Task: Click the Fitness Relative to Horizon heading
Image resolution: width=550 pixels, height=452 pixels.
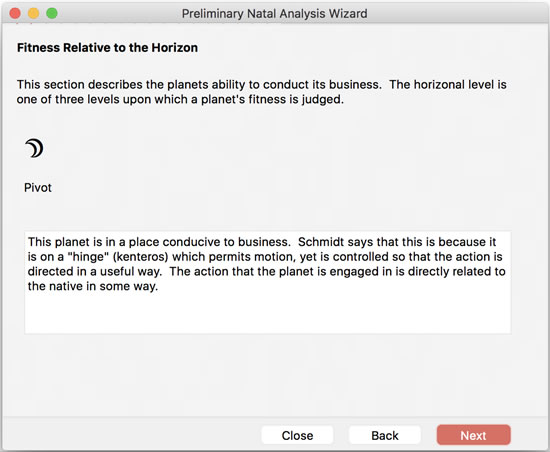Action: tap(107, 48)
